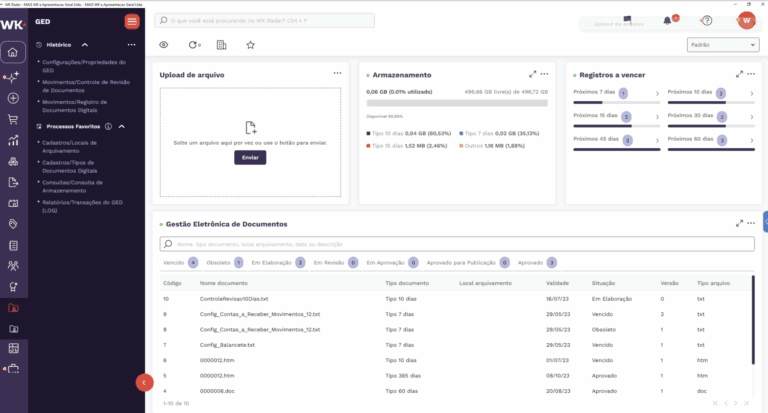Click the red hamburger menu button
768x413 pixels.
click(132, 22)
